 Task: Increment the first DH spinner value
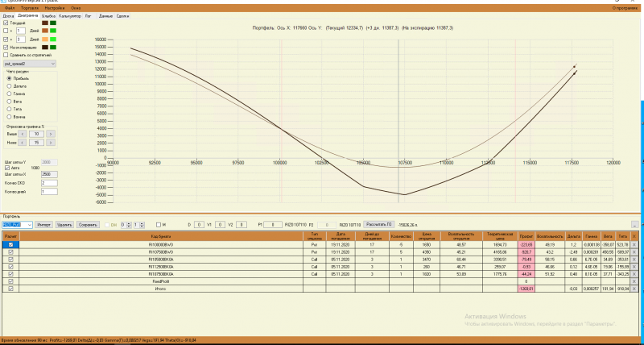pos(129,223)
